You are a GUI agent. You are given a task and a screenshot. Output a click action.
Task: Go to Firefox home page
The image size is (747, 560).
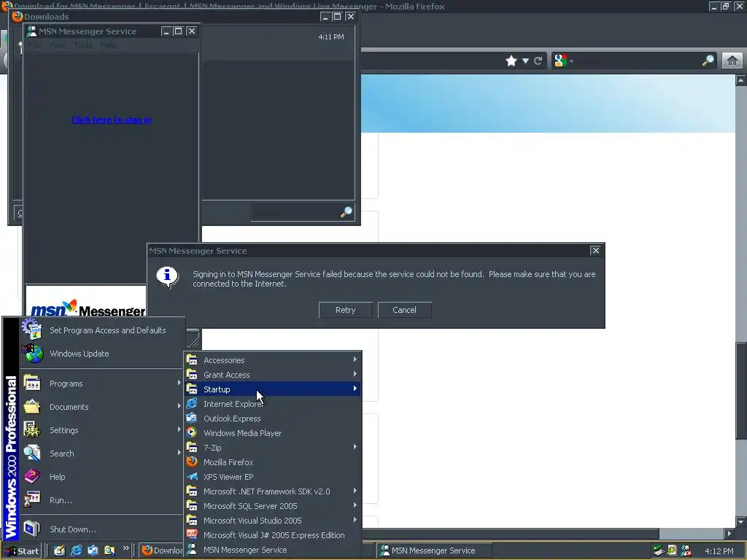pyautogui.click(x=732, y=61)
